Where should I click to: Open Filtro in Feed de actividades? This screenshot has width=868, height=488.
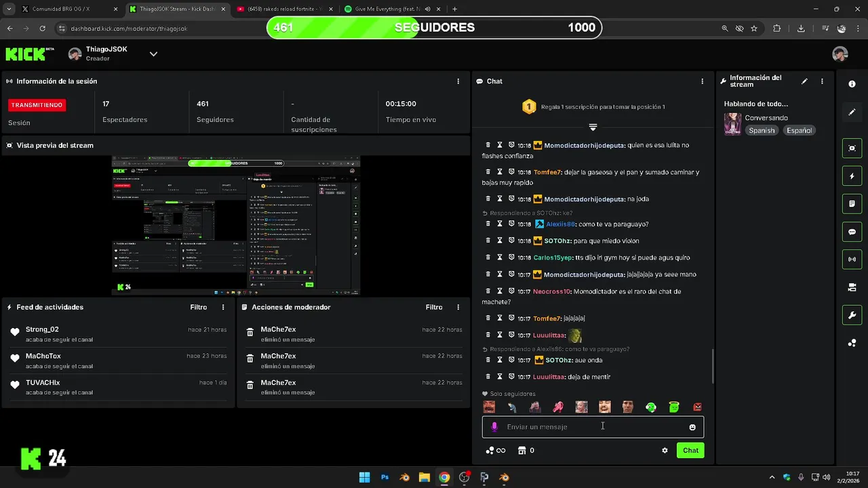tap(199, 307)
